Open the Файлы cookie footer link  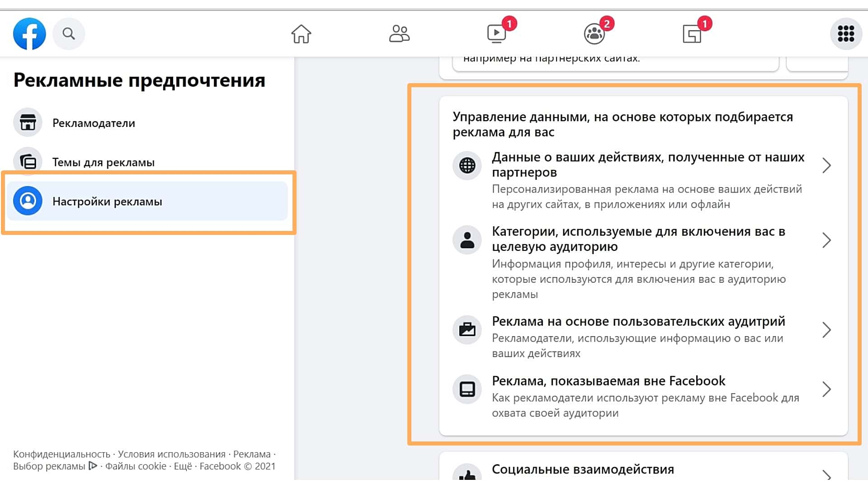tap(136, 466)
